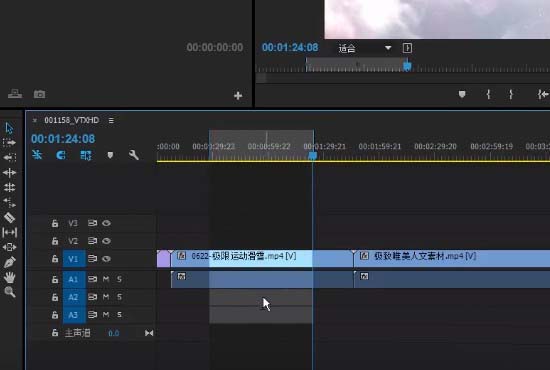550x370 pixels.
Task: Toggle sync lock on track V3
Action: pos(92,223)
